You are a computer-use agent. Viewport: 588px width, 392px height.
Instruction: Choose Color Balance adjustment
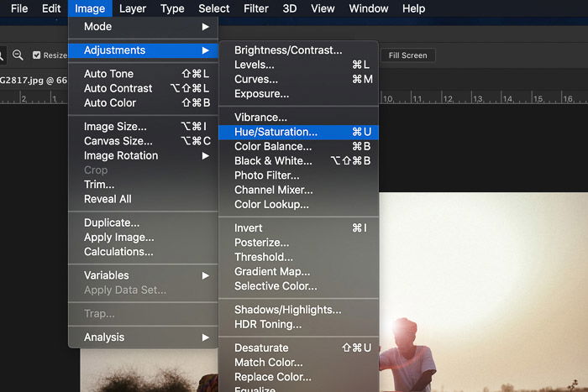click(298, 147)
